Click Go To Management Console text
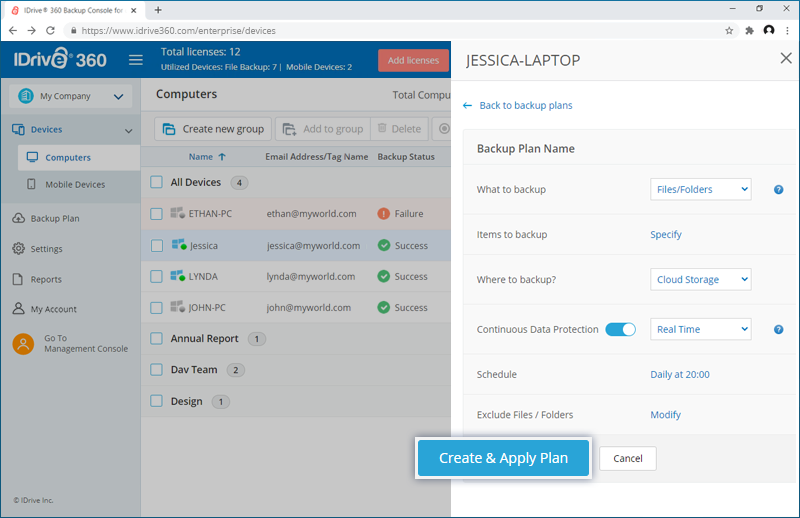800x518 pixels. (86, 343)
